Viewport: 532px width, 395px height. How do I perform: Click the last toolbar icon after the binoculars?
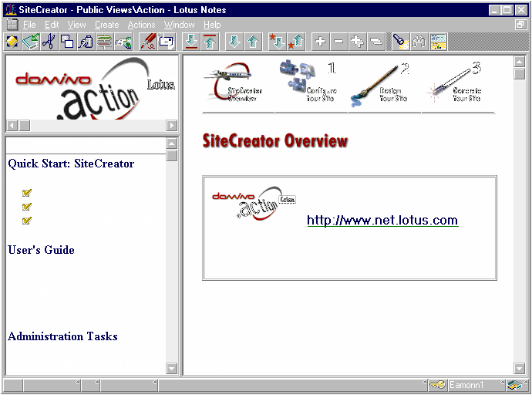438,42
